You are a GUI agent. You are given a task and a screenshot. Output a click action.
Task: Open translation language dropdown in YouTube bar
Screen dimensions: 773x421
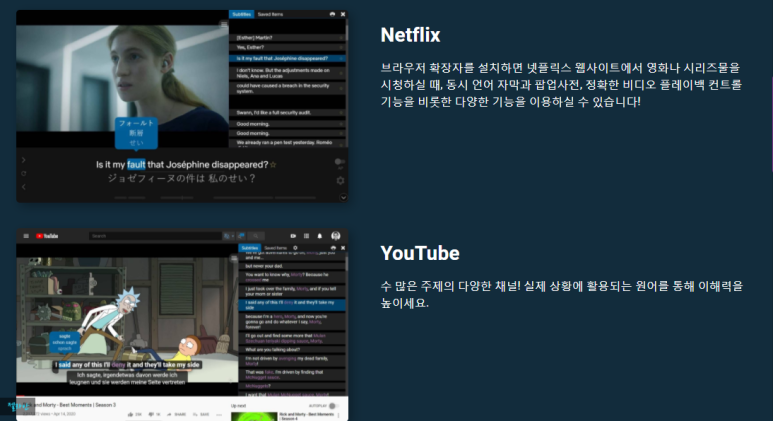tap(229, 236)
